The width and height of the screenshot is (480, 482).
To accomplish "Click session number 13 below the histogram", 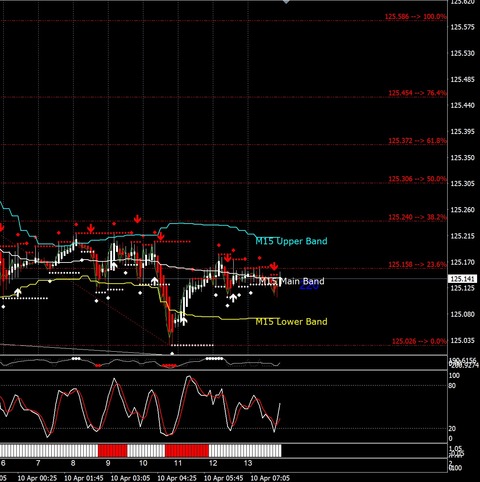I will (248, 463).
